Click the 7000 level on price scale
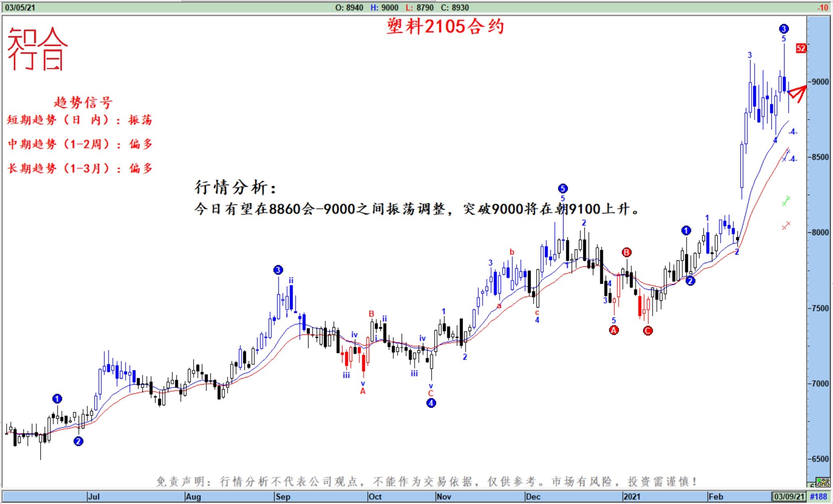The image size is (833, 504). tap(820, 383)
